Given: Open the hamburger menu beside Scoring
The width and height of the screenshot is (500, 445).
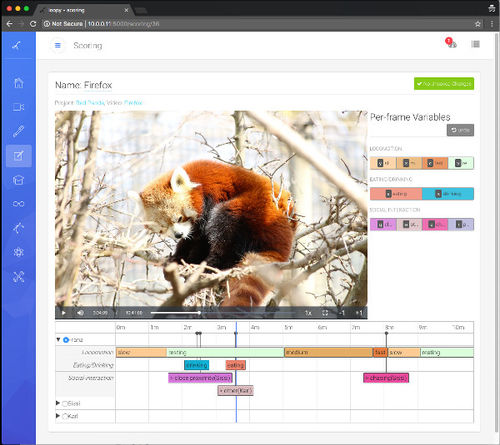Looking at the screenshot, I should point(58,45).
